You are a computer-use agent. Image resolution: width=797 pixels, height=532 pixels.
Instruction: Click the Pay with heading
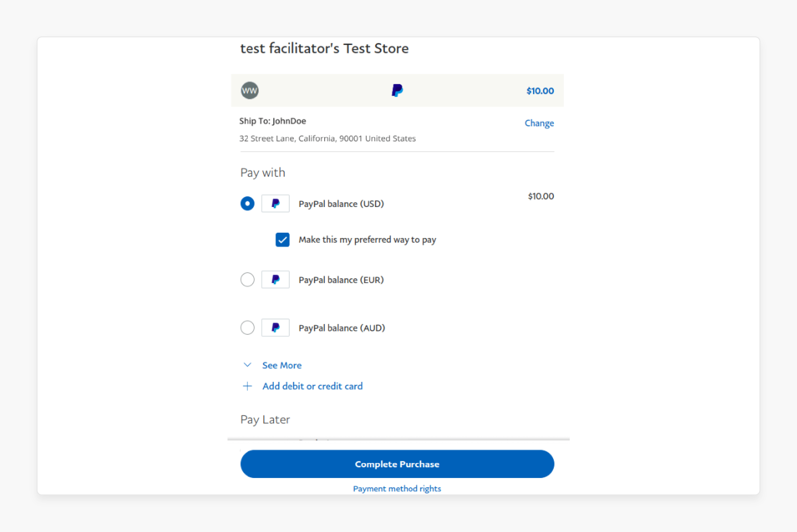(263, 173)
